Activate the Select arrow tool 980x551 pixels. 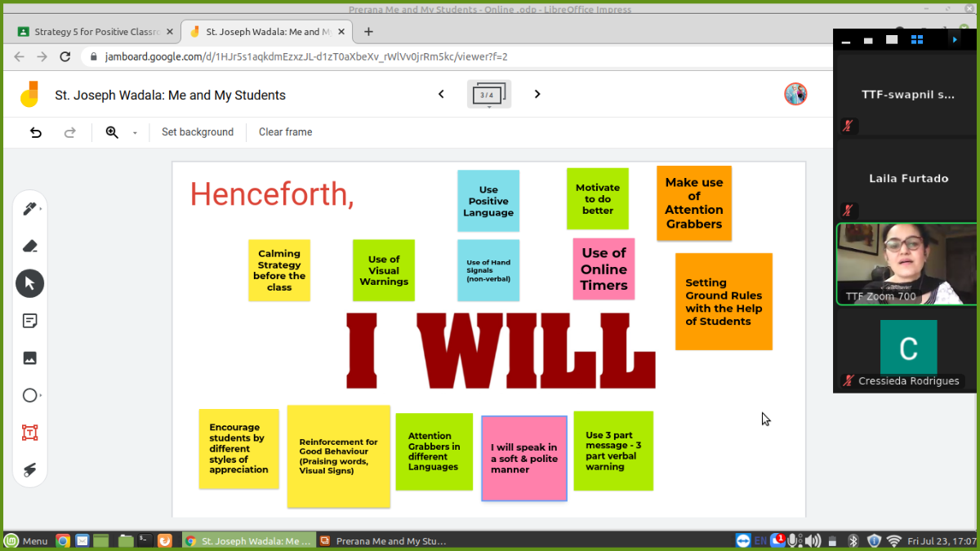coord(29,283)
